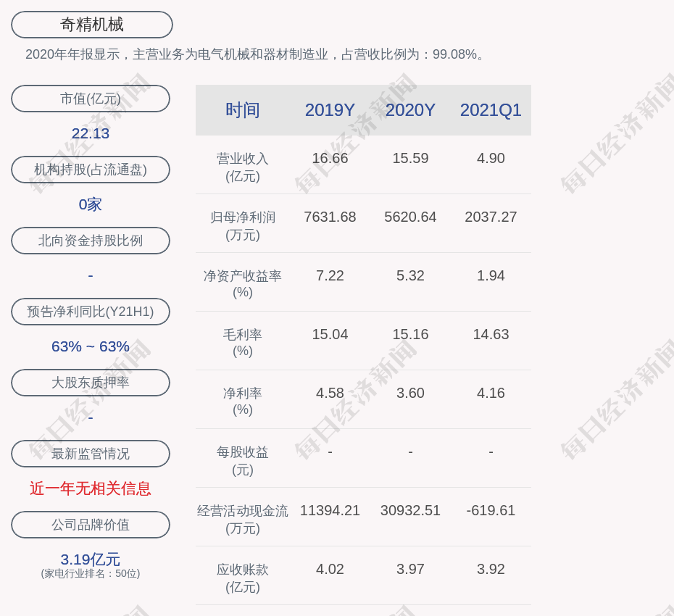Select cash flow value 30932.51
Viewport: 674px width, 616px height.
pos(410,511)
